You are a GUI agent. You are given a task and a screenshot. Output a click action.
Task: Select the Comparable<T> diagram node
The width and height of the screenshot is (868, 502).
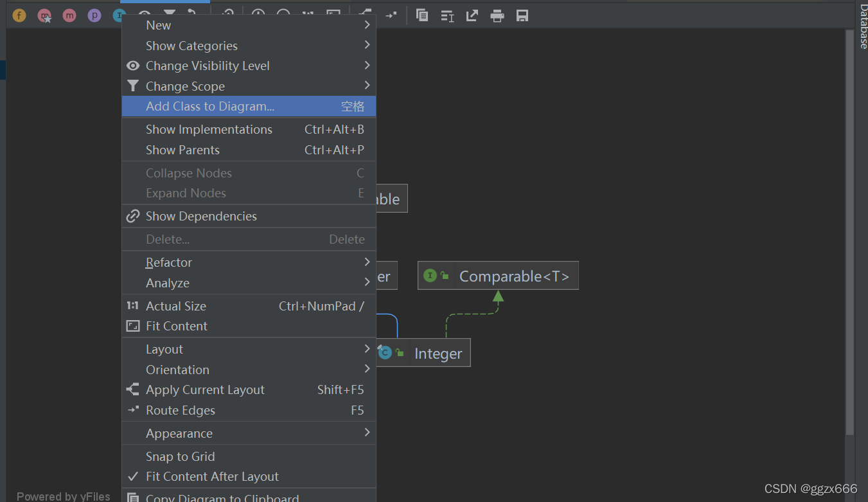498,276
